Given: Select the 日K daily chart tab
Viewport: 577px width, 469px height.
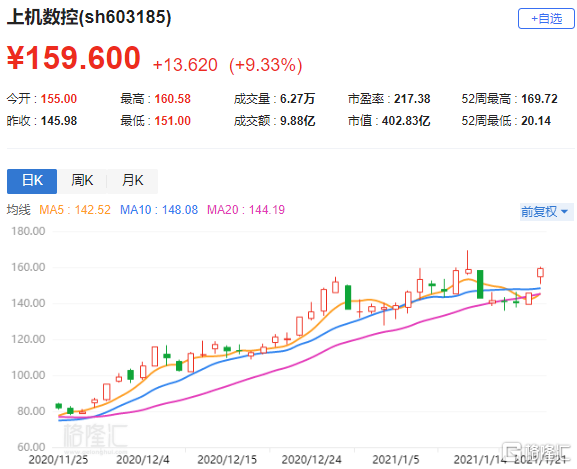Looking at the screenshot, I should point(32,181).
